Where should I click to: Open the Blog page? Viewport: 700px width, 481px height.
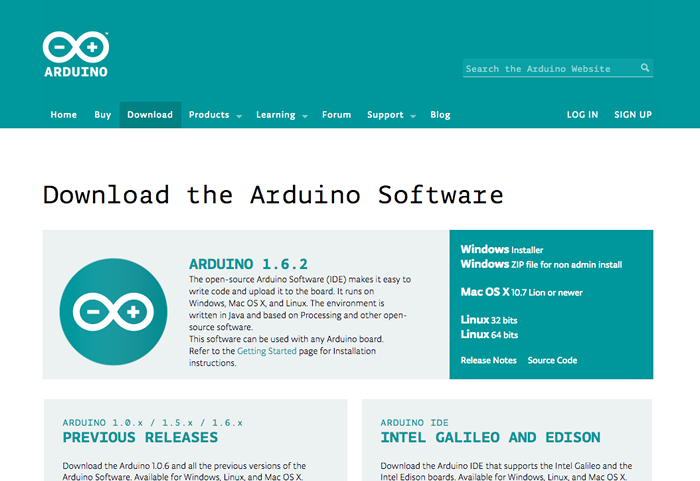click(440, 115)
